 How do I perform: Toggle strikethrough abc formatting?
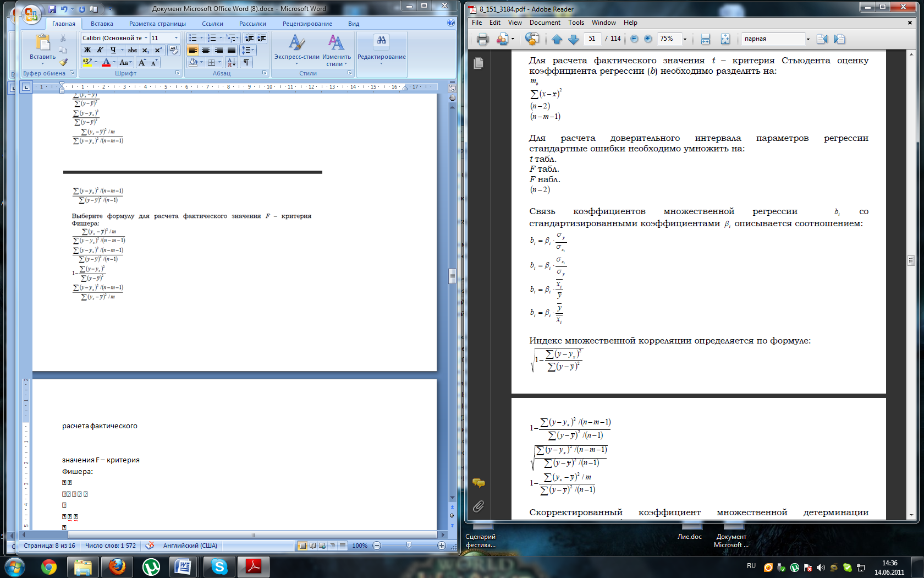click(133, 50)
